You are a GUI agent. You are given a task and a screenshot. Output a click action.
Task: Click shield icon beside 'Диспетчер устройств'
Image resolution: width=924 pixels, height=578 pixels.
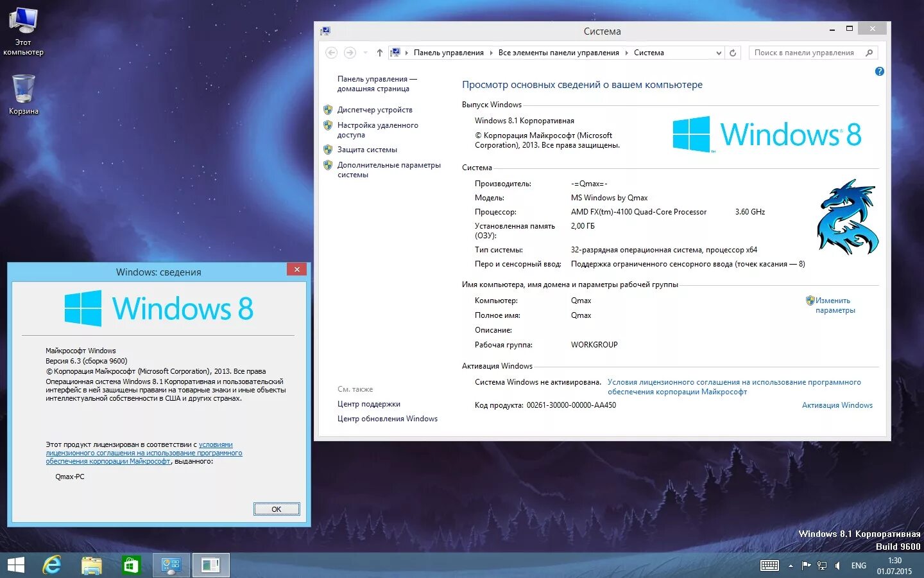(x=328, y=110)
